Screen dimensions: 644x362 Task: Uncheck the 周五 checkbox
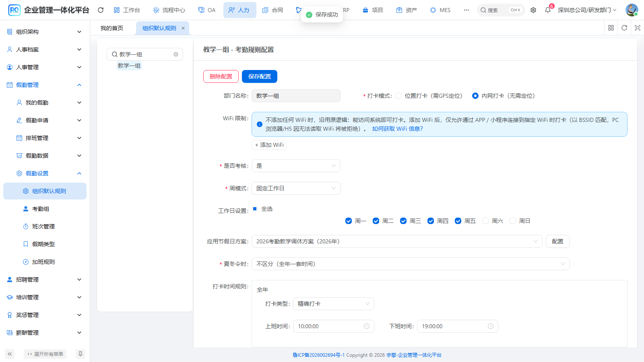[x=458, y=221]
